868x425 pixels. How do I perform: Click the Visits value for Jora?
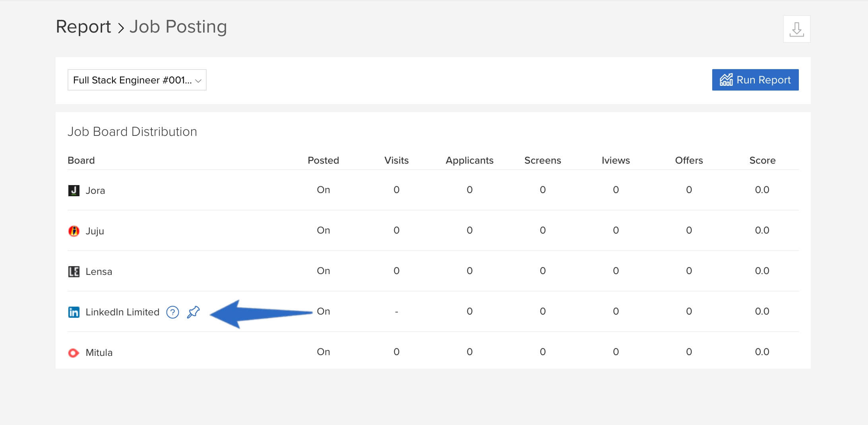pos(396,190)
